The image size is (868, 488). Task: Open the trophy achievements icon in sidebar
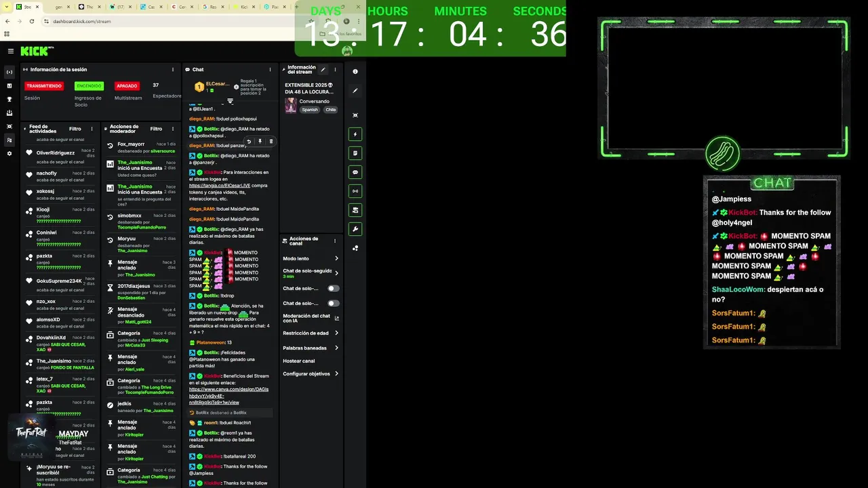(x=9, y=99)
